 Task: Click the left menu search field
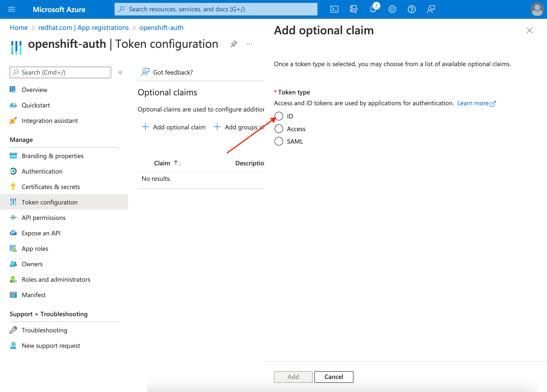(60, 72)
